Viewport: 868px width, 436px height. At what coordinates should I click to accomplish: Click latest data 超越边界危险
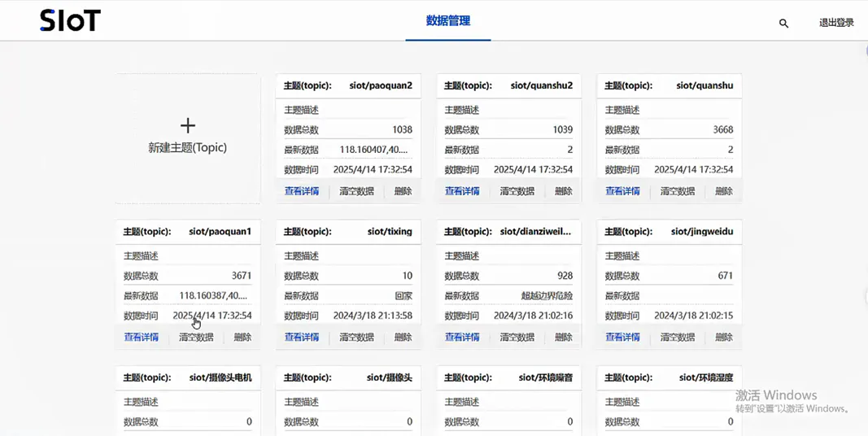tap(547, 296)
